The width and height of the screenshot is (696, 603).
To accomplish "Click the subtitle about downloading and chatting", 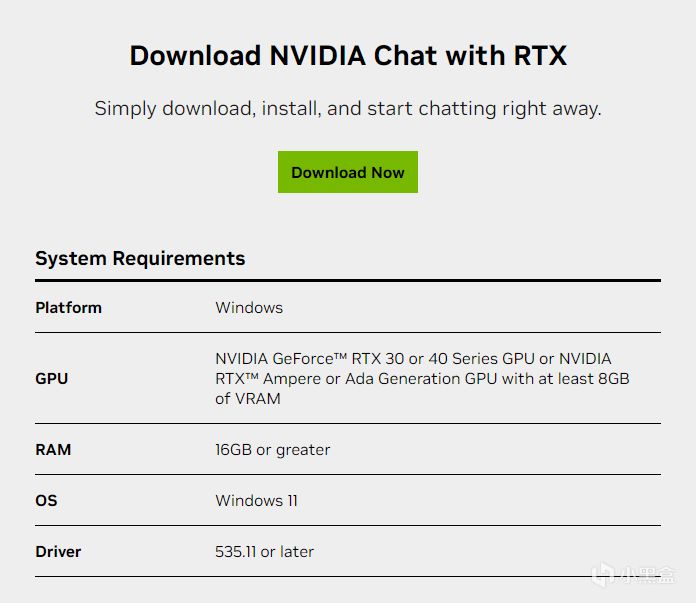I will [348, 109].
